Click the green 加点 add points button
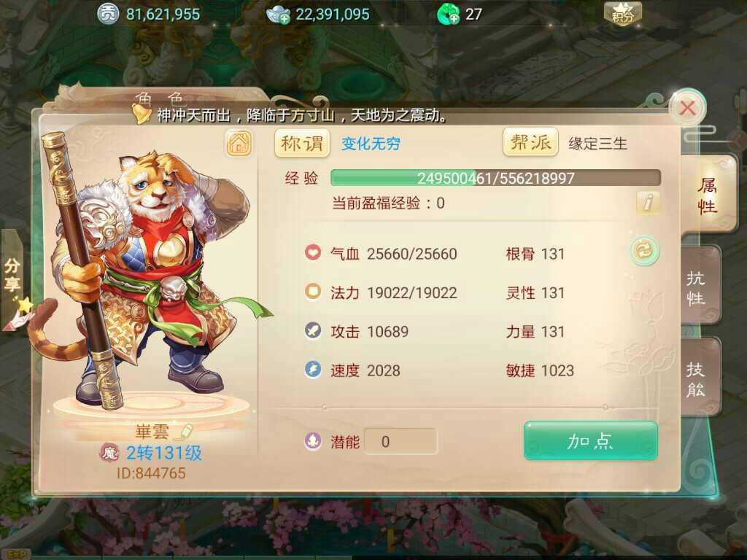The height and width of the screenshot is (560, 747). click(x=591, y=441)
